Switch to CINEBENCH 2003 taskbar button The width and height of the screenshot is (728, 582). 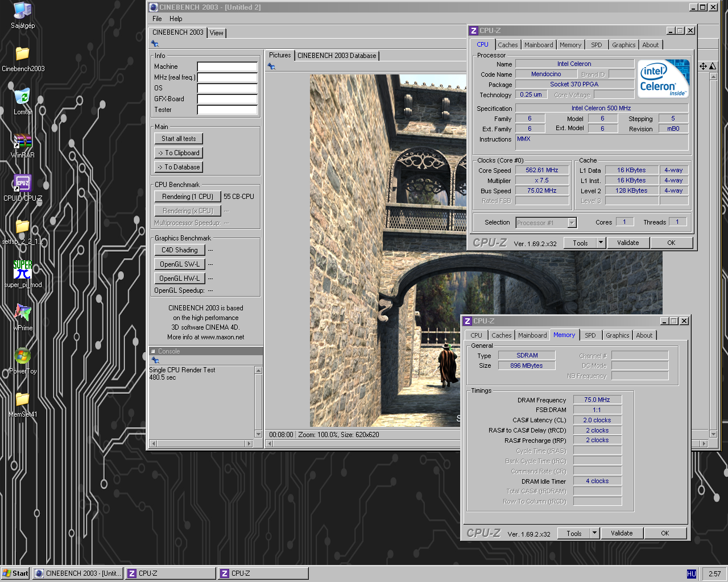pyautogui.click(x=78, y=573)
